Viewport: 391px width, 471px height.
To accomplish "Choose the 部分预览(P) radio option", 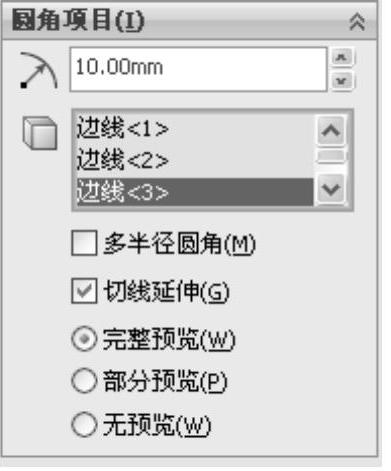I will (84, 381).
